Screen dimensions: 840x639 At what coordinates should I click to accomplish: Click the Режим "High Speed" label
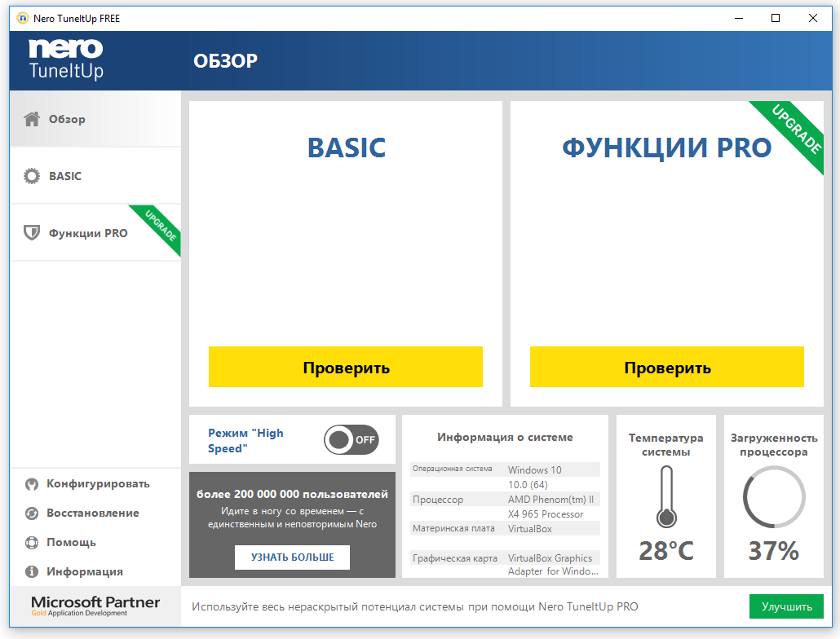point(246,440)
